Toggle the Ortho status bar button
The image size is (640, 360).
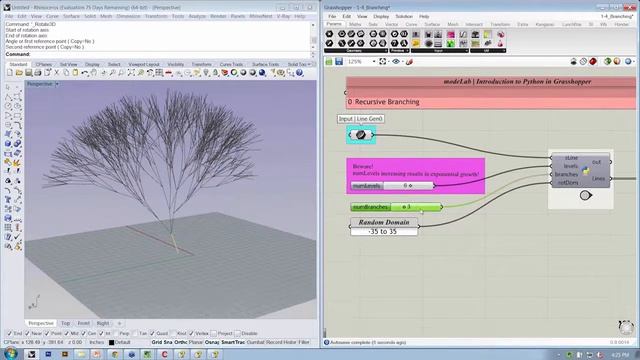(x=181, y=342)
